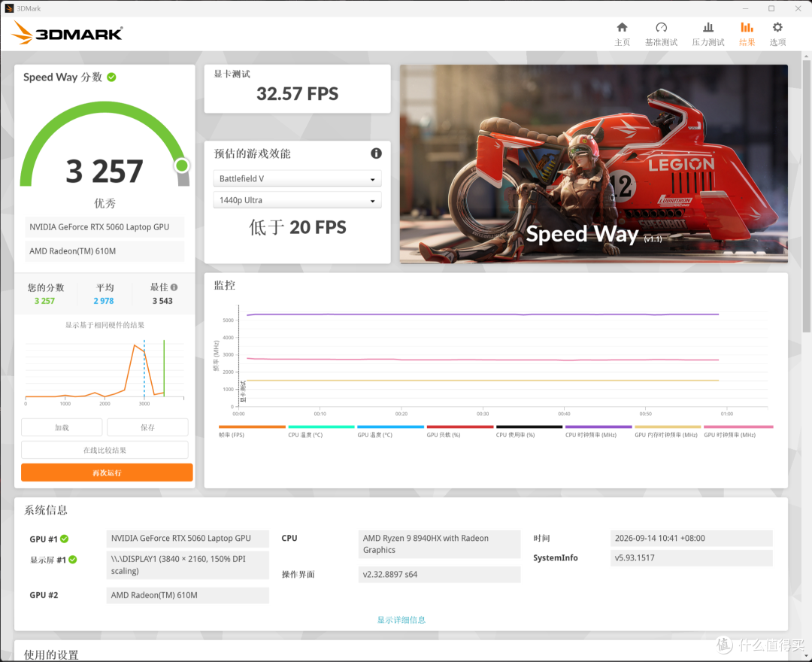Click green checkmark beside Speed Way 分数
This screenshot has width=812, height=662.
111,77
